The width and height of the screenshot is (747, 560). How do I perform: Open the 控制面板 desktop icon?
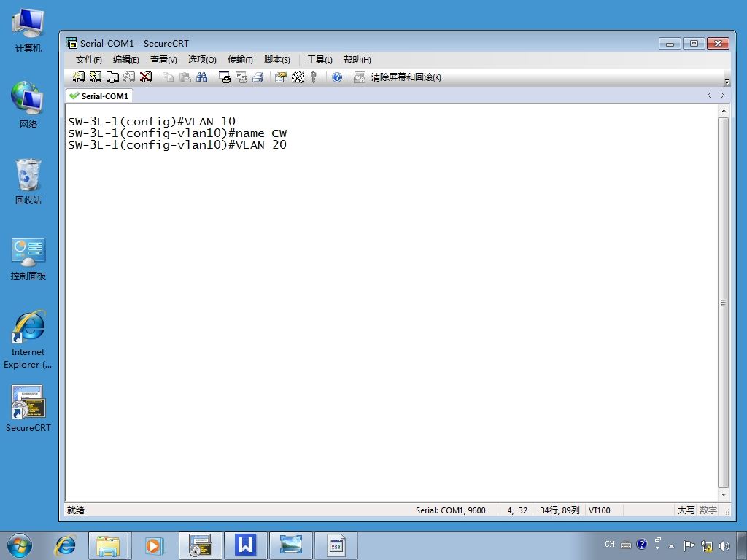[28, 260]
